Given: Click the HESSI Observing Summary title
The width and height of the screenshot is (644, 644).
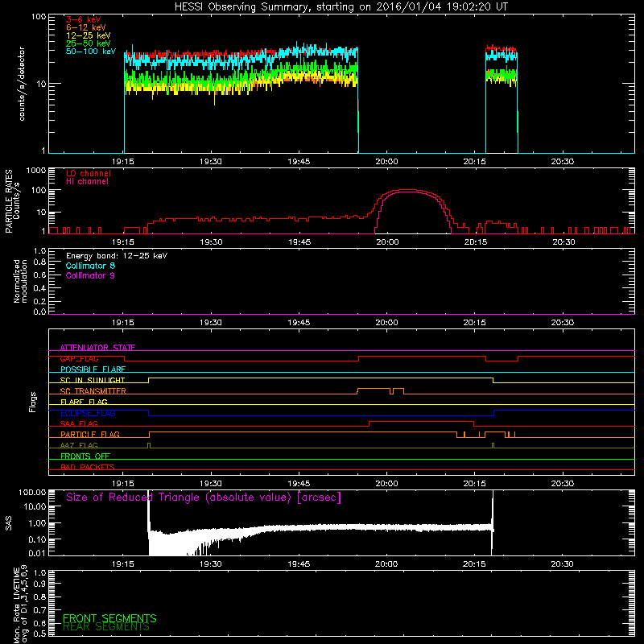Looking at the screenshot, I should click(341, 7).
